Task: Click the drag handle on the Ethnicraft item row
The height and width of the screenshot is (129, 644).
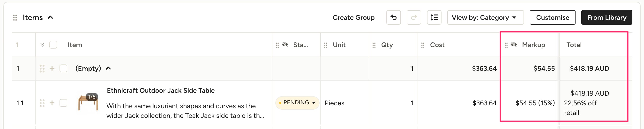Action: pos(42,103)
